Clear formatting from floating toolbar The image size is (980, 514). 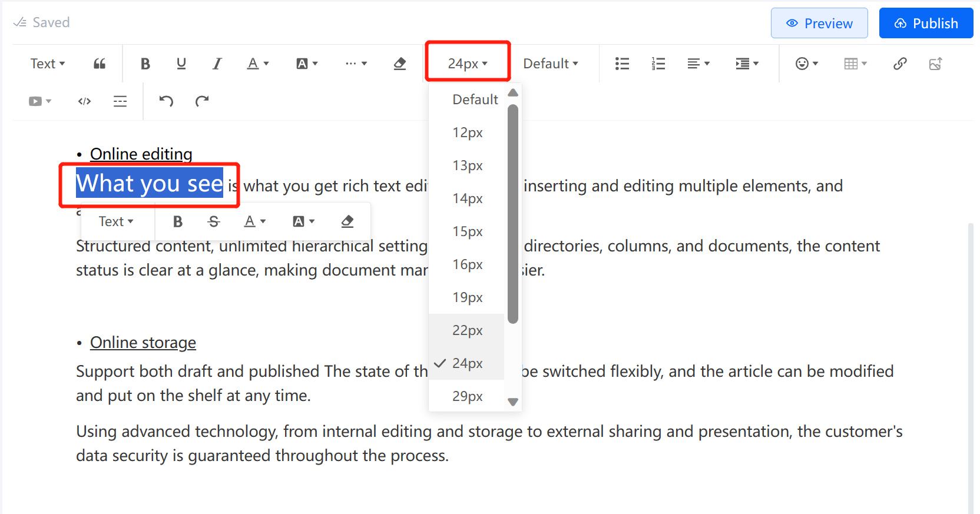pos(347,221)
